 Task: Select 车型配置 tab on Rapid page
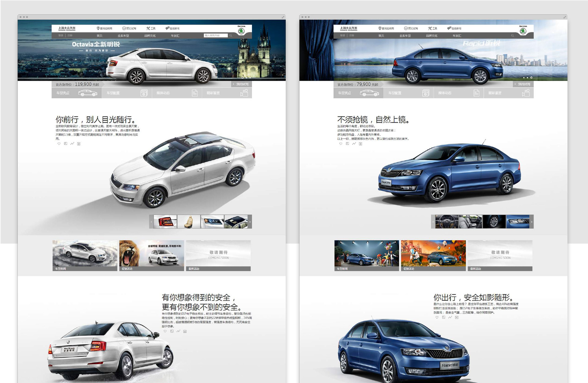pos(409,93)
